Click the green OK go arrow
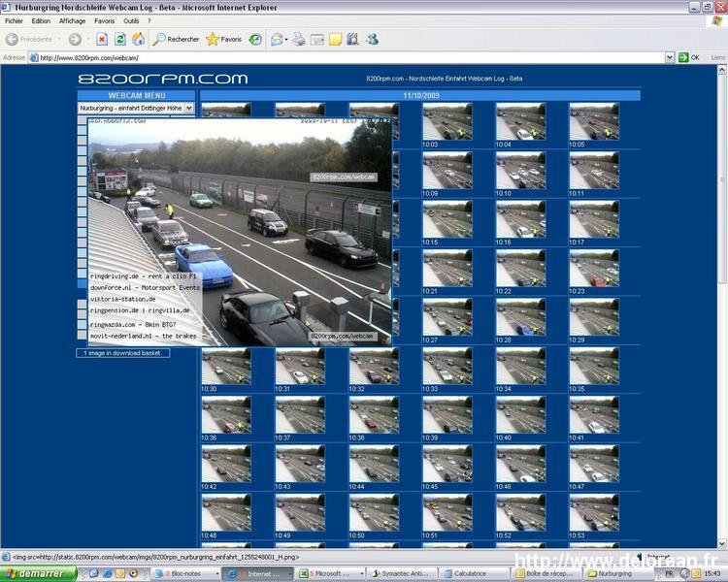The height and width of the screenshot is (582, 728). (683, 57)
